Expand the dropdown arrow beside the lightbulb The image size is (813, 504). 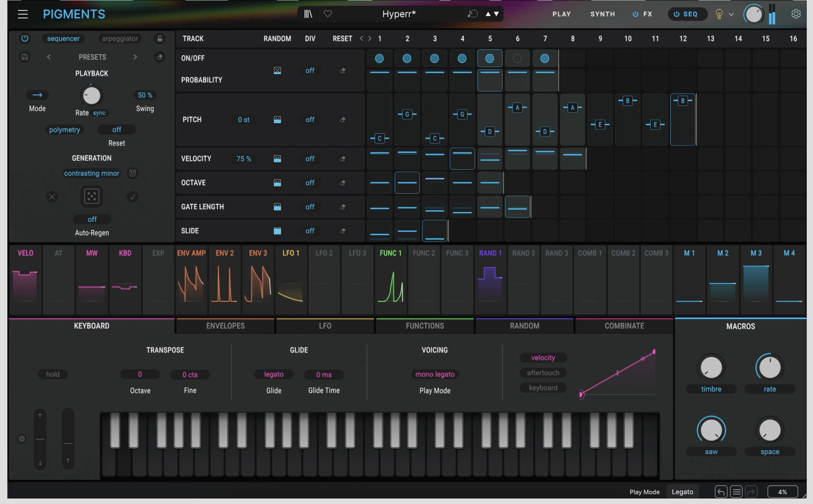click(731, 14)
